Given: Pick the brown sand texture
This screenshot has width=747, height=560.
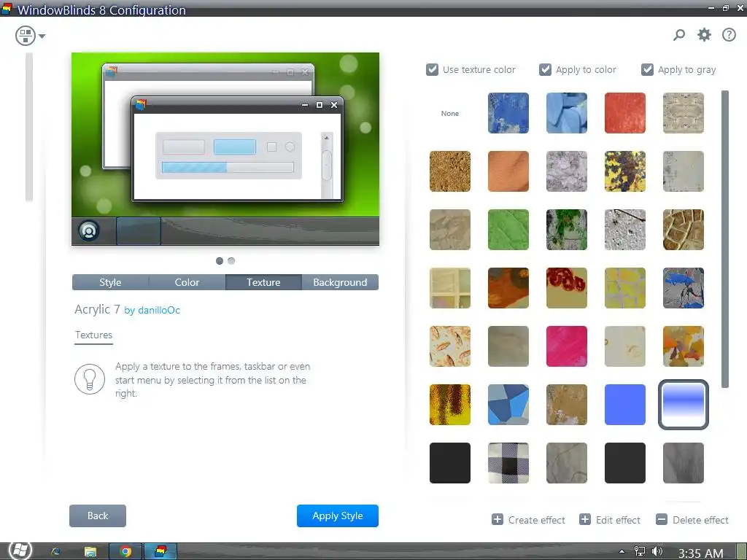Looking at the screenshot, I should [x=449, y=171].
